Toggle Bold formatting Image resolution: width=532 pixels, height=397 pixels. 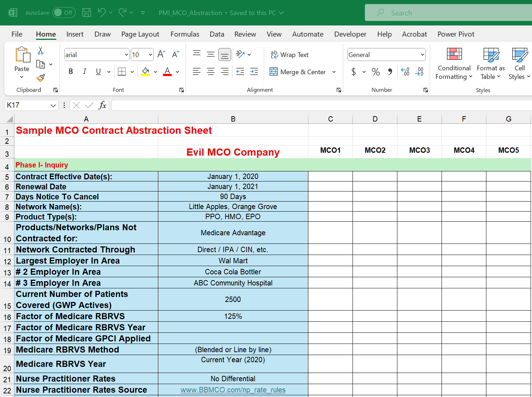(71, 72)
